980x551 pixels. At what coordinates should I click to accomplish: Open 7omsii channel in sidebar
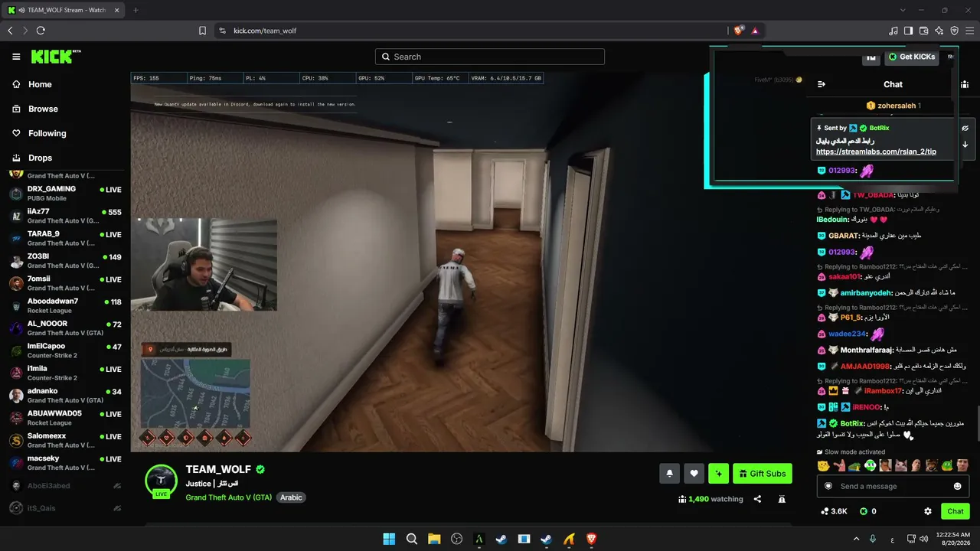pos(65,283)
